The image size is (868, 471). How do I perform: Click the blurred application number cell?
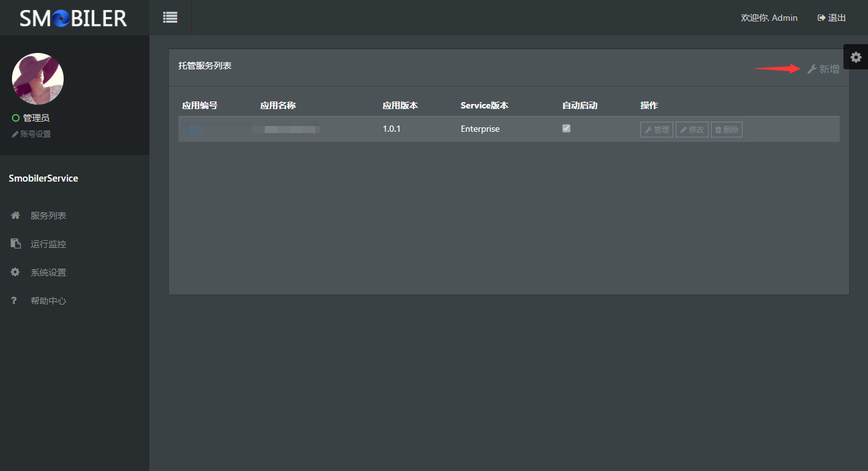click(193, 130)
